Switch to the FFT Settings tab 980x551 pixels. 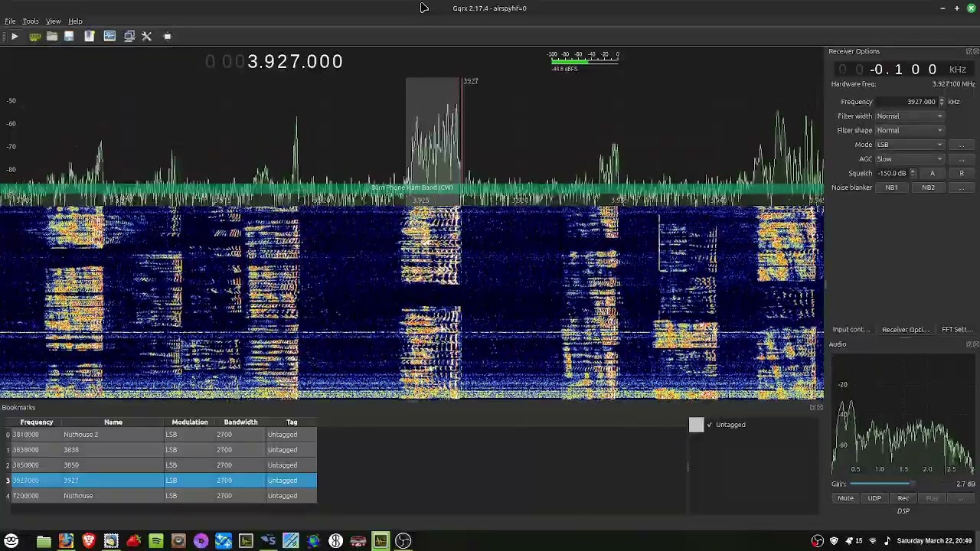tap(957, 330)
